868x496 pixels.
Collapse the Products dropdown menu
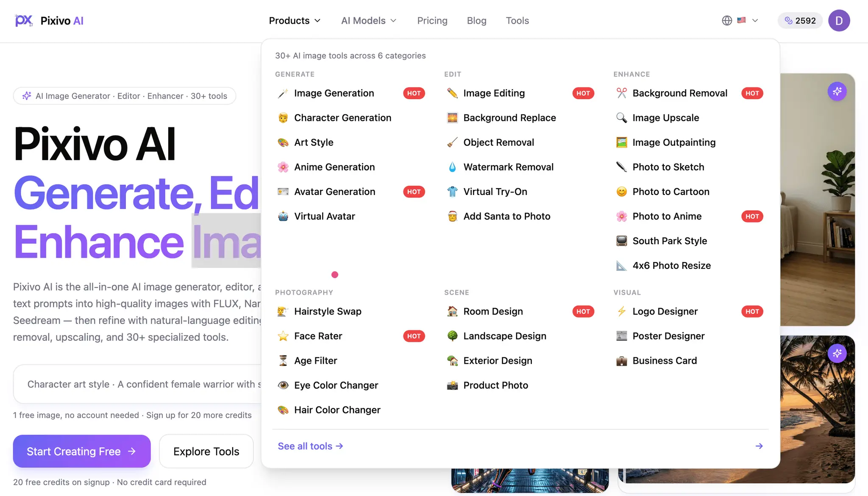click(x=295, y=20)
